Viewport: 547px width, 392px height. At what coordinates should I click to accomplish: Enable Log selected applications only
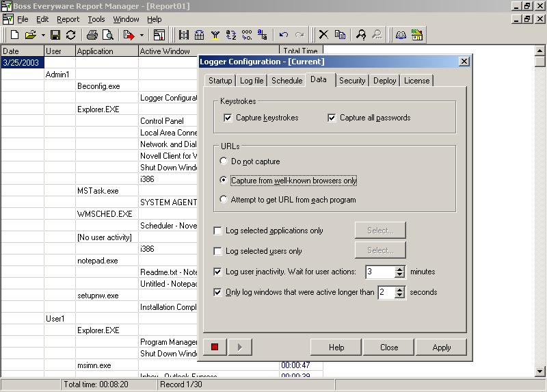pyautogui.click(x=218, y=231)
